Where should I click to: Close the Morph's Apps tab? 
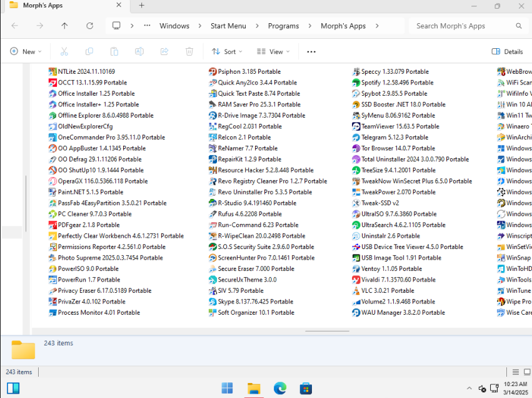[119, 5]
